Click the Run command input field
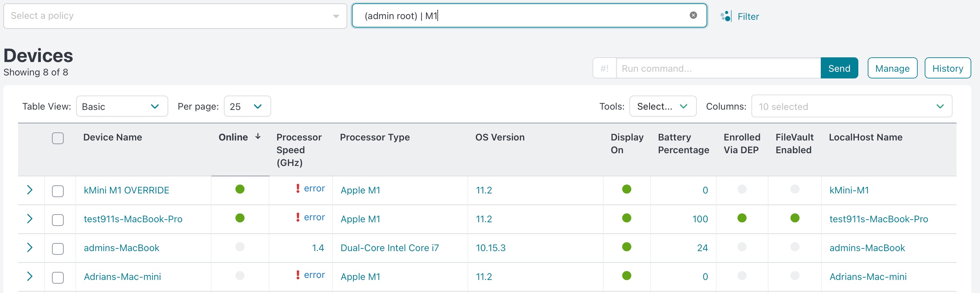 click(718, 68)
